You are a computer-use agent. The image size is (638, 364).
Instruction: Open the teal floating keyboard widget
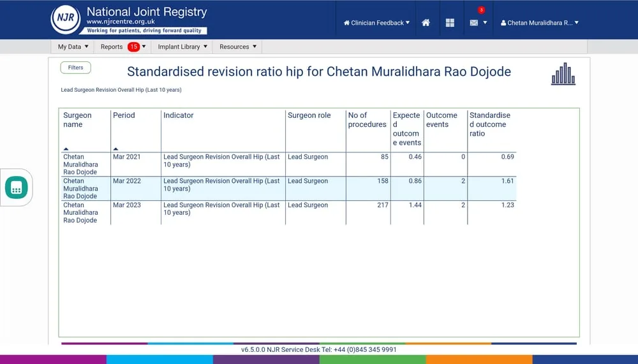point(17,187)
